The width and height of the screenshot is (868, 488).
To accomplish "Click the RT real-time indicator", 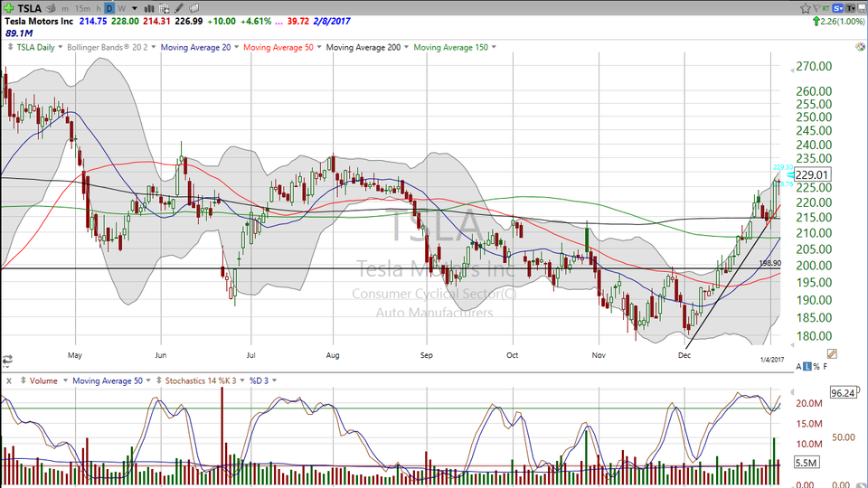I will point(826,8).
